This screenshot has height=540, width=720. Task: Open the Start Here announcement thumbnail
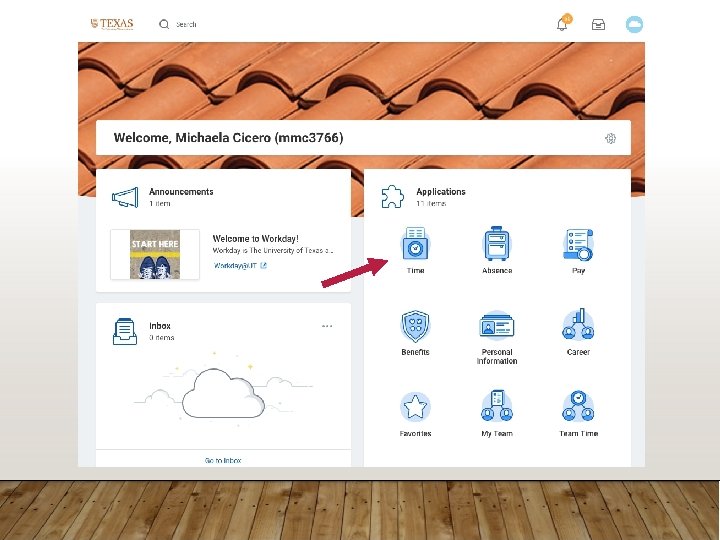tap(155, 254)
